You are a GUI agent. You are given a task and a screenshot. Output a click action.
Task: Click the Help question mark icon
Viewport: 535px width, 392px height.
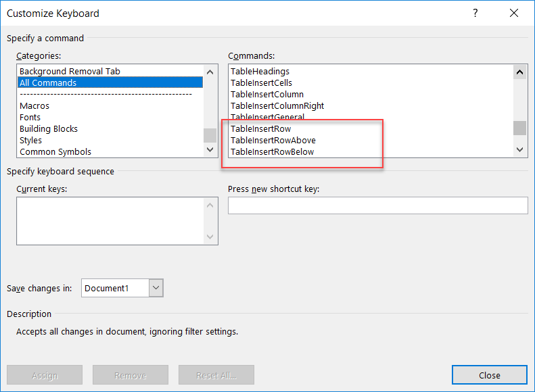pyautogui.click(x=475, y=13)
